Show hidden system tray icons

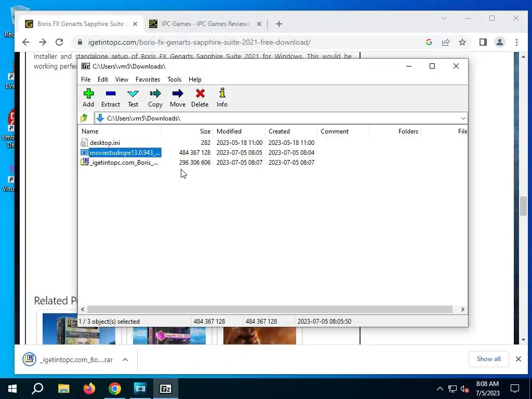(440, 389)
